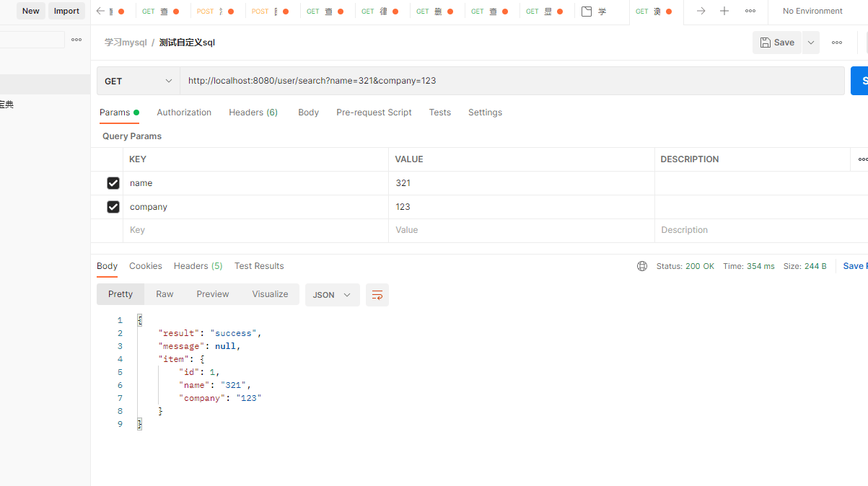The image size is (868, 486).
Task: Click Size 244 B text
Action: click(x=805, y=266)
